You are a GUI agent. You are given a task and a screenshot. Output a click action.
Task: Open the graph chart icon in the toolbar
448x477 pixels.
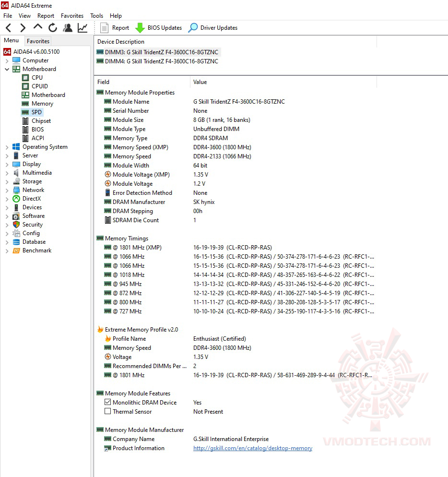[x=83, y=28]
